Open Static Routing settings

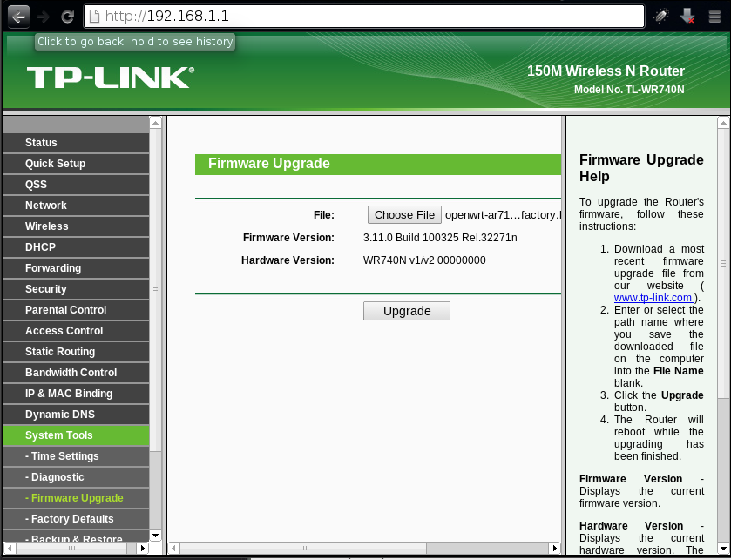76,352
